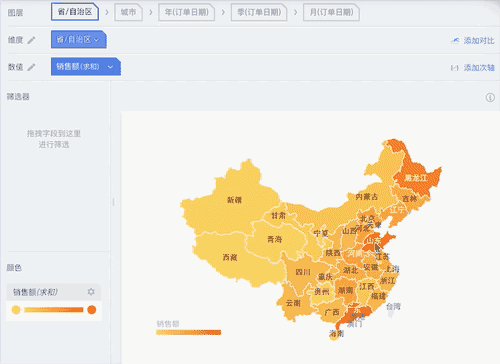Select the 城市 layer tab
The width and height of the screenshot is (500, 364).
129,13
